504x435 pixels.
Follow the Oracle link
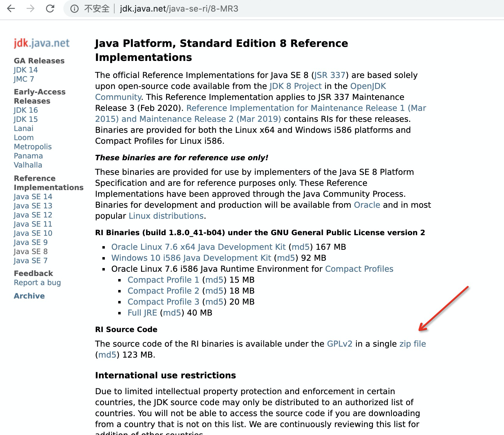coord(367,205)
